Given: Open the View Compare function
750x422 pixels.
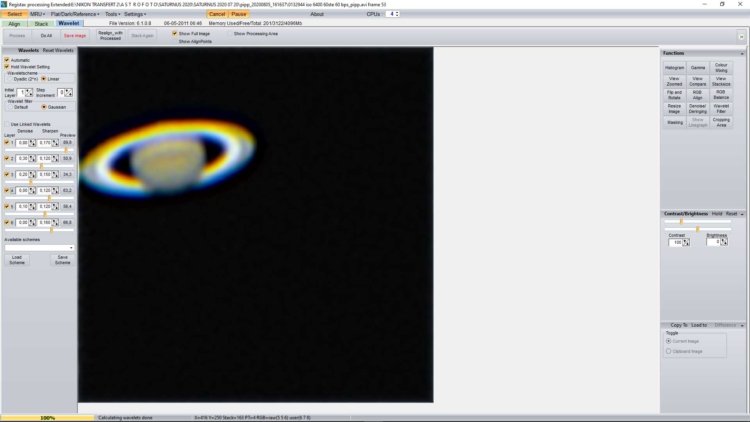Looking at the screenshot, I should [x=698, y=81].
